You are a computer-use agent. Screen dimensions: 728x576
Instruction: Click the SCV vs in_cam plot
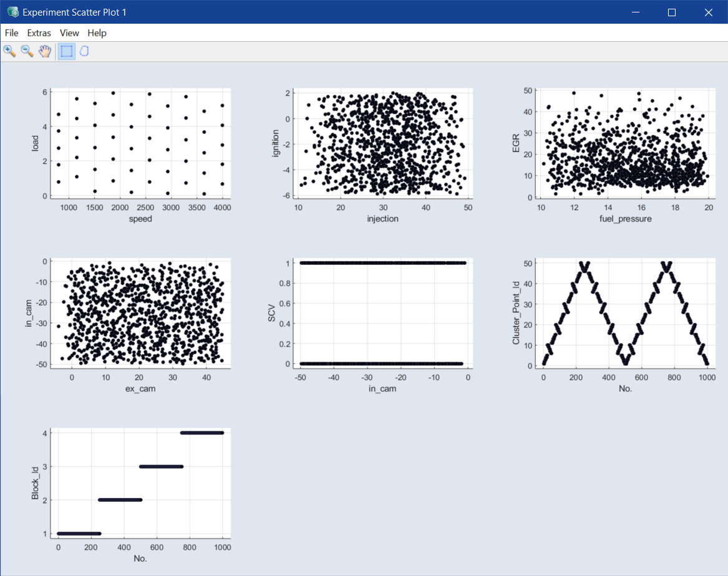point(383,312)
